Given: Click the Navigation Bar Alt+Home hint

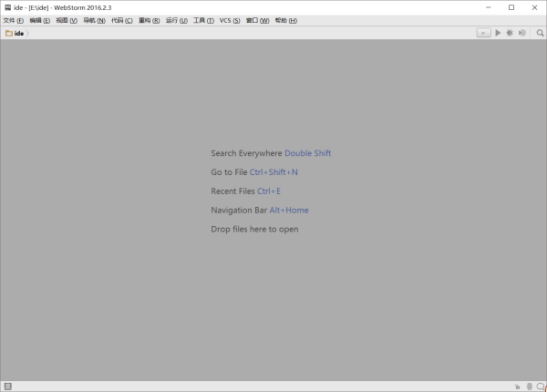Looking at the screenshot, I should coord(260,211).
